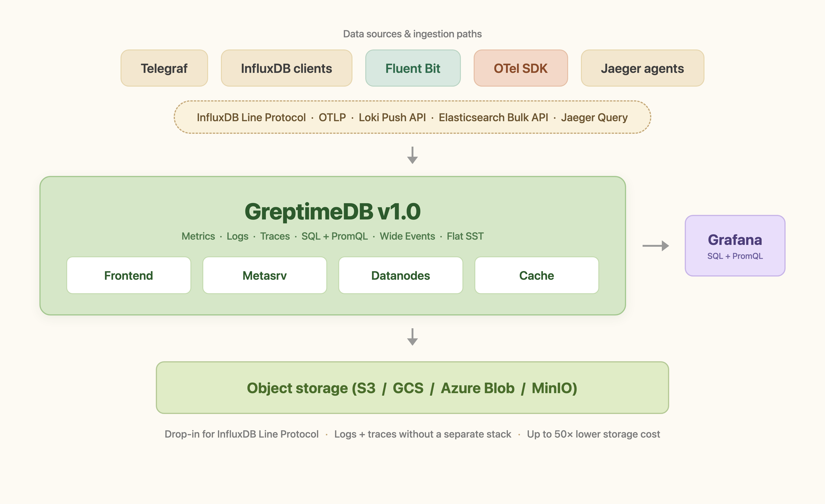Click 'Logs + traces without a separate stack'
The image size is (825, 504).
tap(423, 434)
